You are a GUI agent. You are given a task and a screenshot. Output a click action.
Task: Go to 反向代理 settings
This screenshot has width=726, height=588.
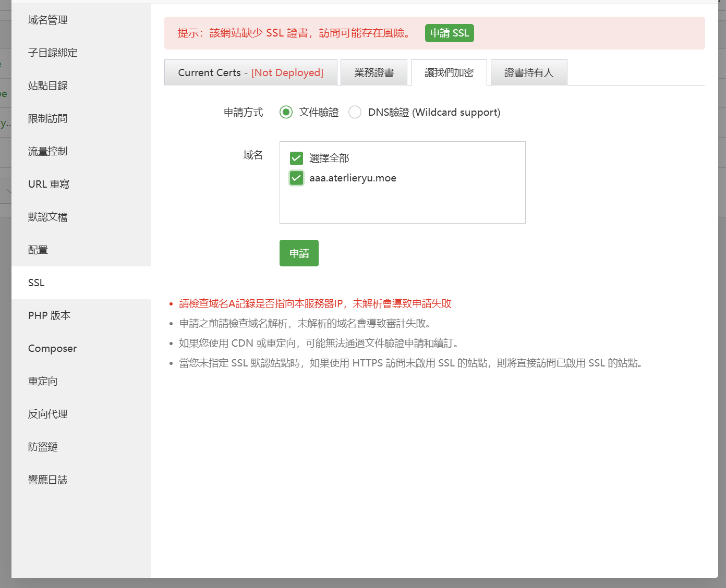coord(48,414)
